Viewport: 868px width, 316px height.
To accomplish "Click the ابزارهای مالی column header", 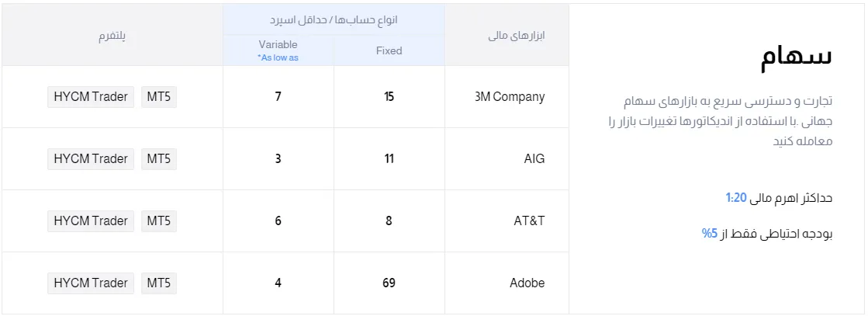I will click(x=517, y=36).
